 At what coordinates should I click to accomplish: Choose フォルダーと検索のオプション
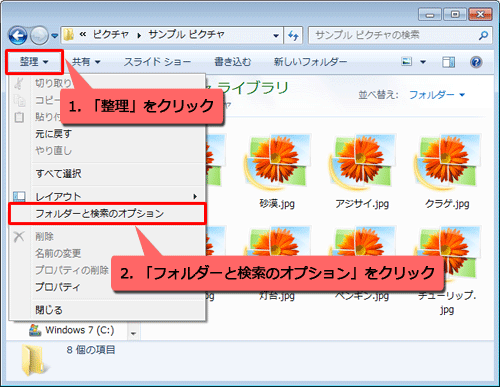(x=107, y=214)
